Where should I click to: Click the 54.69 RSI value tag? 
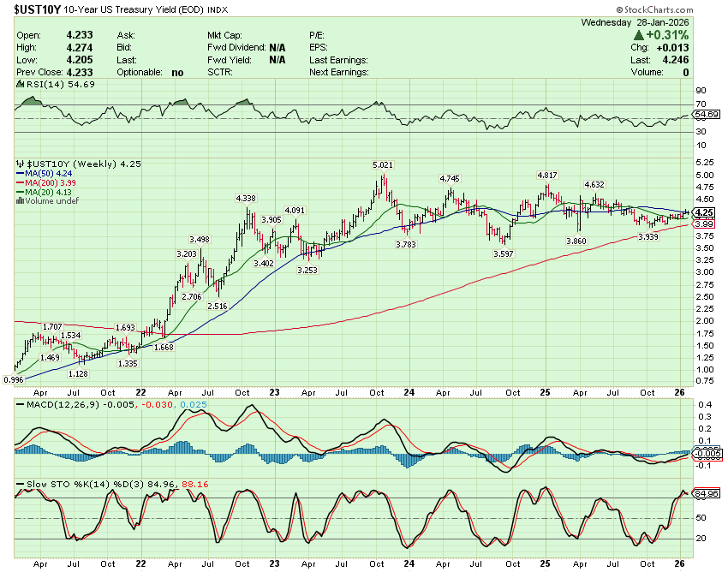(705, 114)
